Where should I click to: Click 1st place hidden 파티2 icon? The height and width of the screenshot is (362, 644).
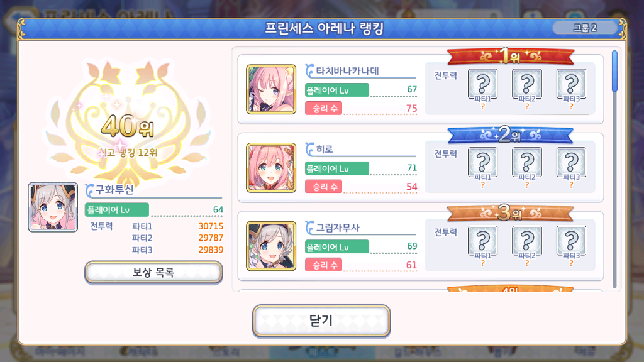tap(527, 85)
